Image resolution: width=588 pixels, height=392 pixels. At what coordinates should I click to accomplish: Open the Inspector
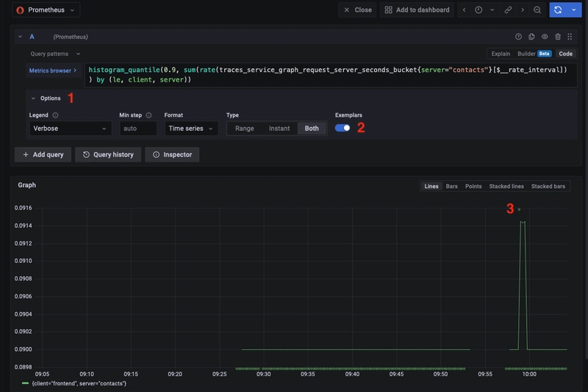172,155
